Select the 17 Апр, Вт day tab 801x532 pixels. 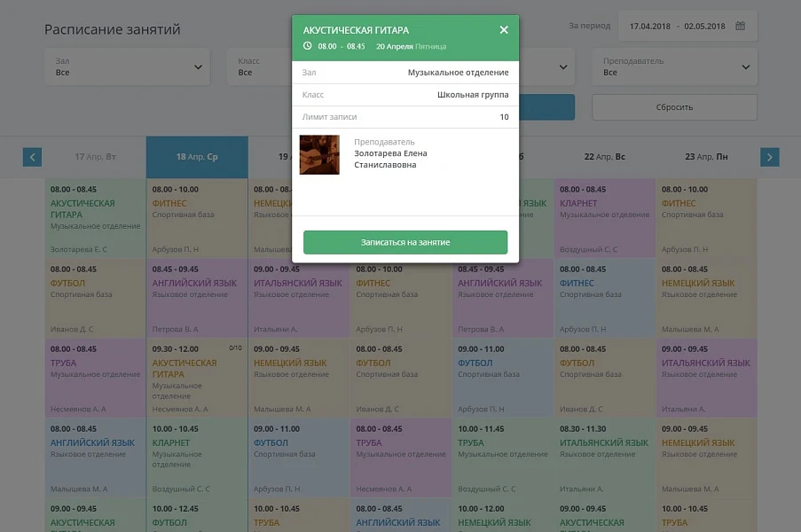96,157
